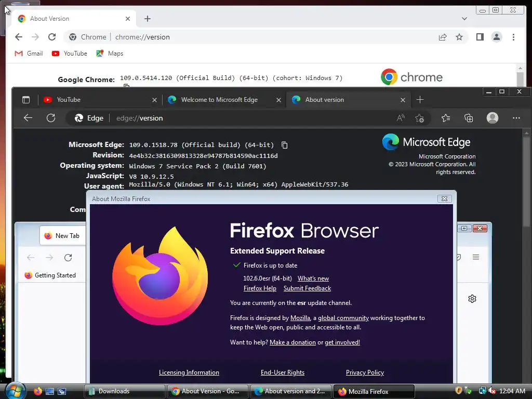Click Edge's Read aloud icon
This screenshot has width=532, height=399.
point(401,118)
